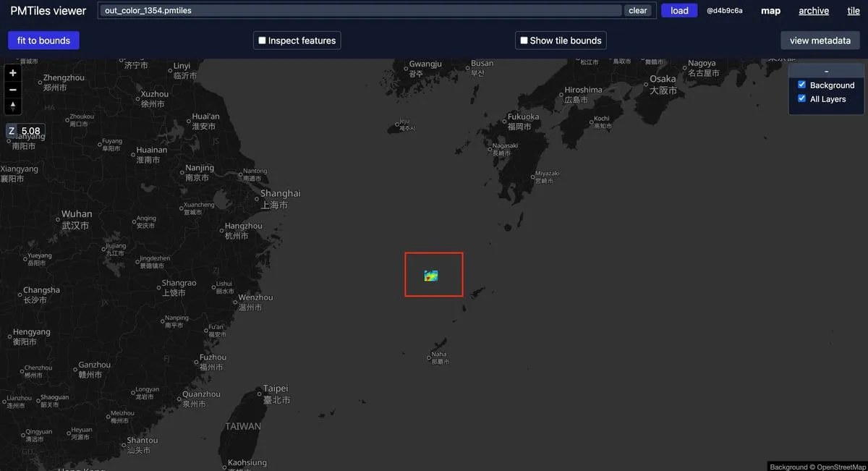This screenshot has width=868, height=471.
Task: Click the colored raster tile overlay
Action: coord(431,276)
